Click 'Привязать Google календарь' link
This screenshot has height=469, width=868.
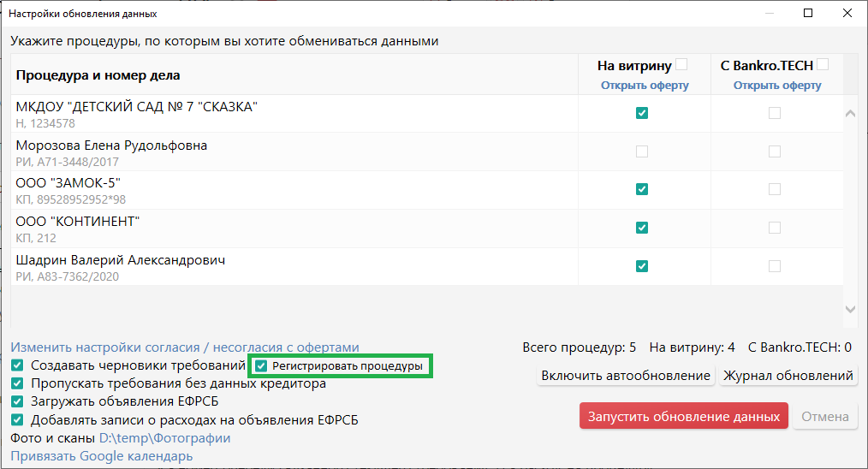101,456
